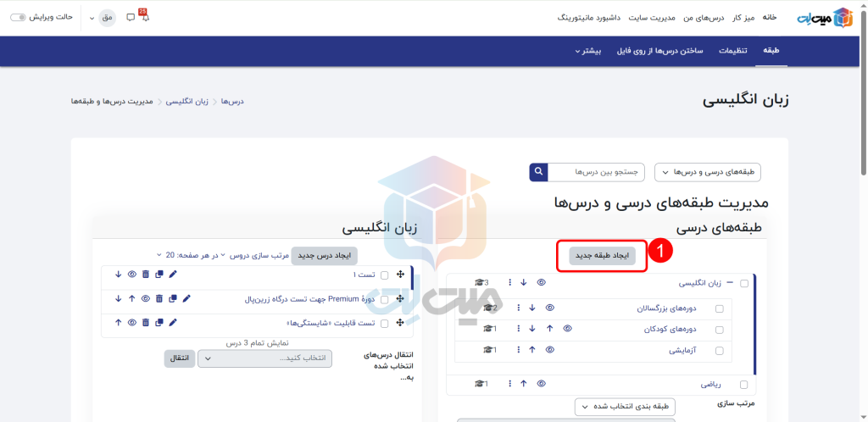This screenshot has width=868, height=422.
Task: Open actions menu for 'زبان انگلیسی' category
Action: (509, 283)
